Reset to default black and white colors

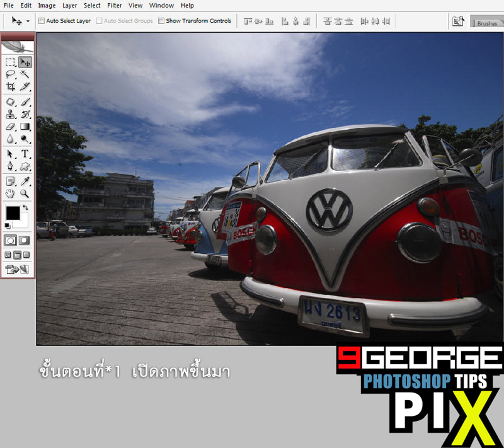coord(8,226)
